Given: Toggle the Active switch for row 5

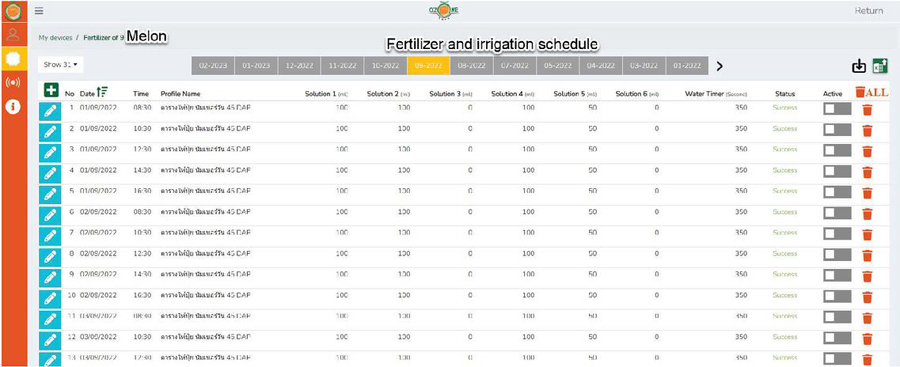Looking at the screenshot, I should pyautogui.click(x=837, y=192).
